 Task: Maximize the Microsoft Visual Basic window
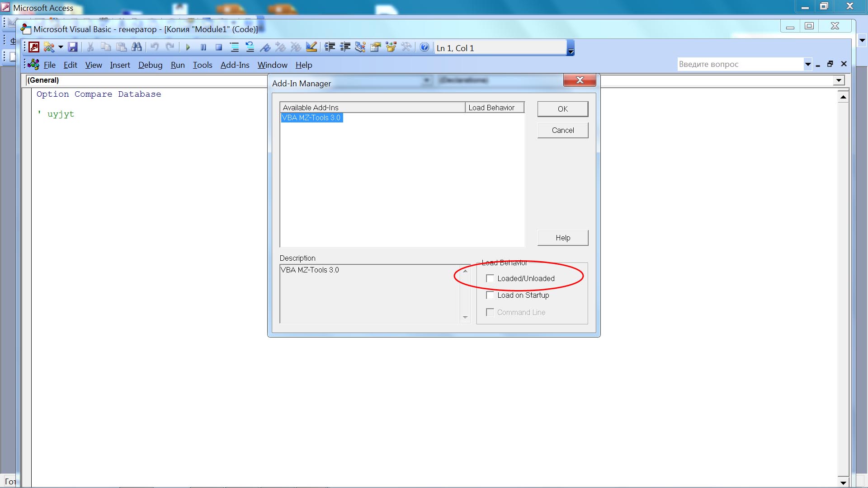point(809,26)
